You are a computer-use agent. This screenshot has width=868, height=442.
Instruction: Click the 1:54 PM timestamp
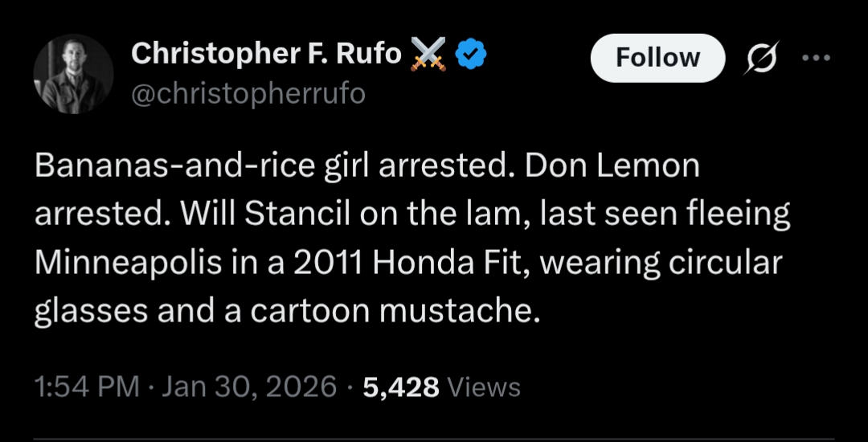(x=88, y=387)
